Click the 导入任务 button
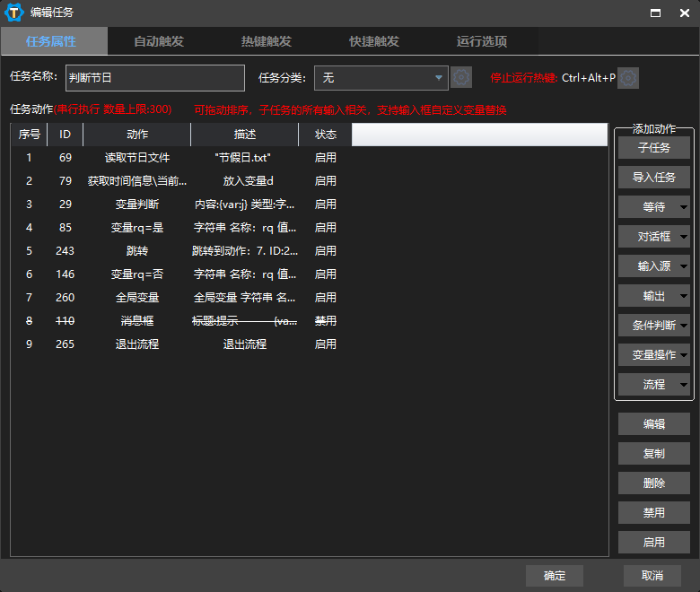Screen dimensions: 700x592 (x=653, y=178)
